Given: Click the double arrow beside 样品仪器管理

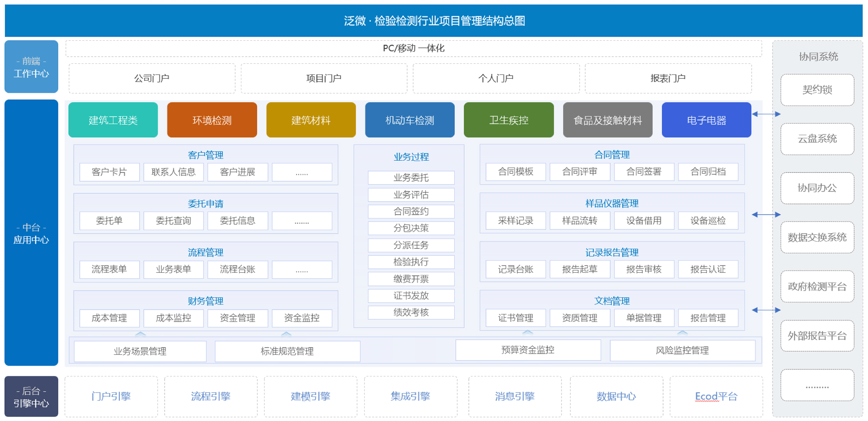Looking at the screenshot, I should [x=766, y=214].
